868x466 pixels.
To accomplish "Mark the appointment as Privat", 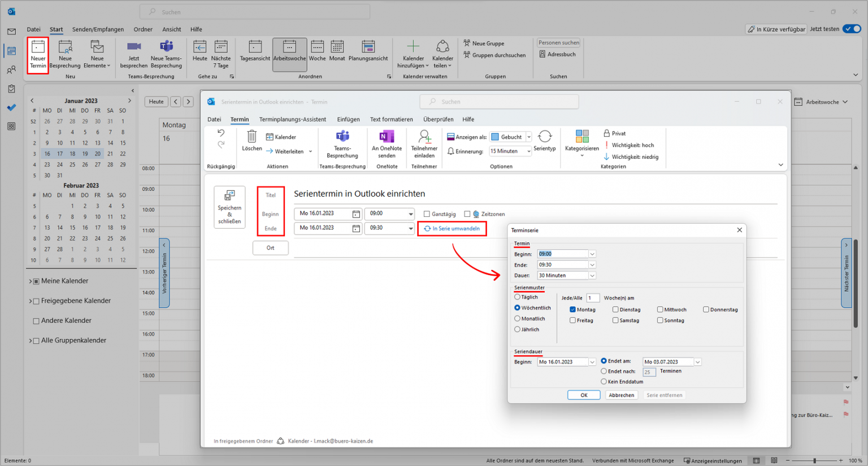I will pos(616,133).
